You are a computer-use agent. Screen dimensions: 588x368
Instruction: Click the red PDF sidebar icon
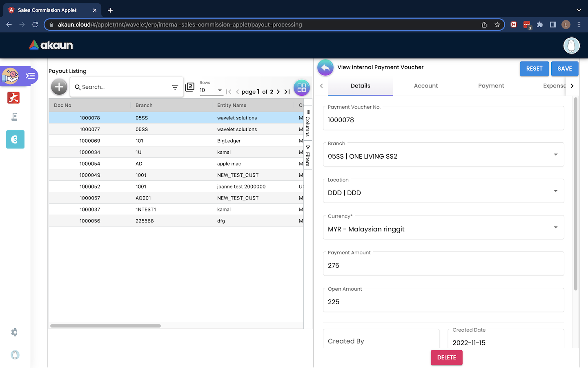(13, 98)
